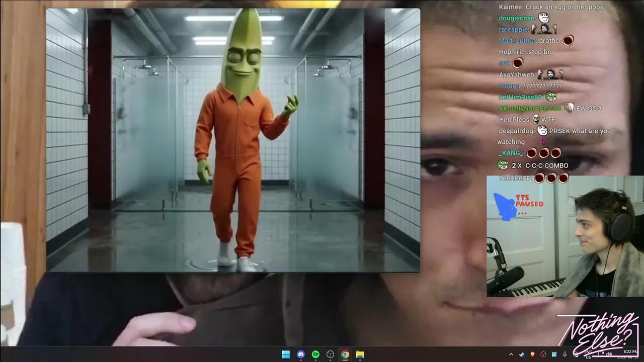Click the troll face emote beside despairdog
Image resolution: width=644 pixels, height=362 pixels.
pos(542,131)
